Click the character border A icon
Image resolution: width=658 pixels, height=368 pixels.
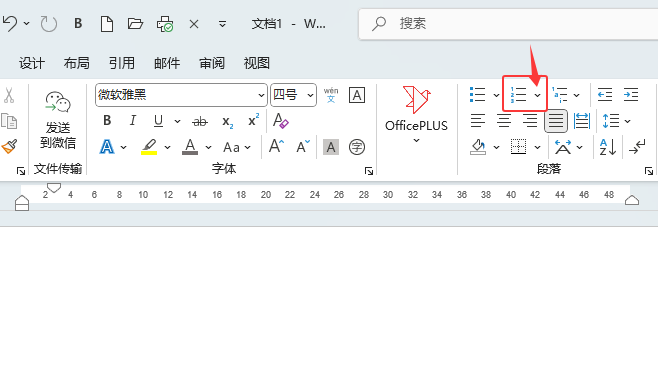pyautogui.click(x=357, y=95)
